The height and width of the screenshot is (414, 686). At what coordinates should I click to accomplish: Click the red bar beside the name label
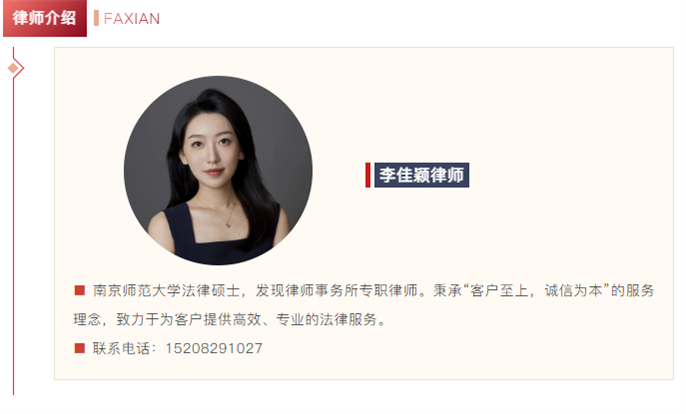[x=368, y=175]
